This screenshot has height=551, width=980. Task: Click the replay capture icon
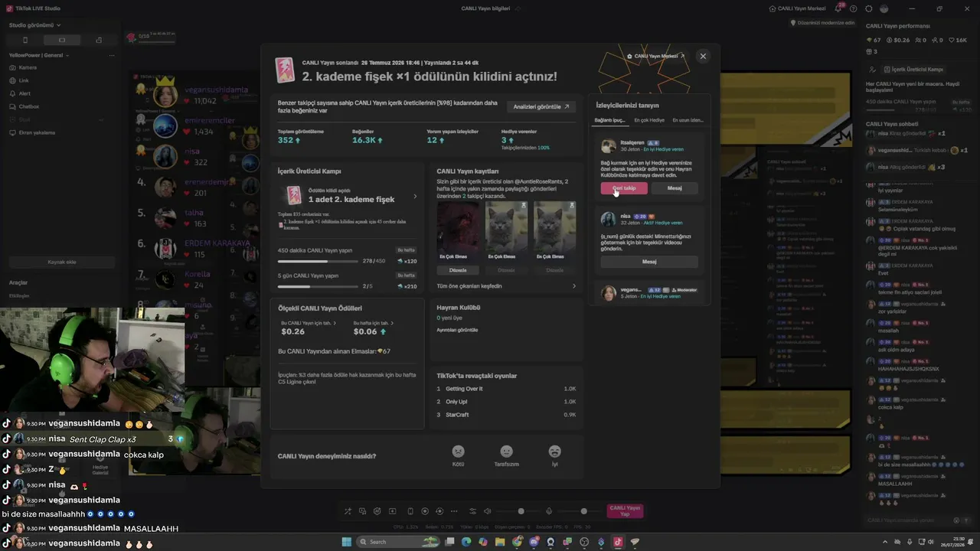(440, 511)
